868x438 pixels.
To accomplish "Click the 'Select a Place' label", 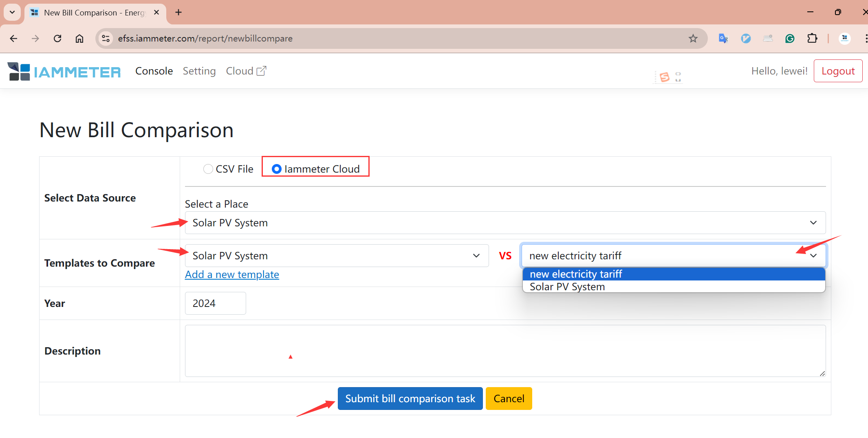I will click(x=216, y=204).
